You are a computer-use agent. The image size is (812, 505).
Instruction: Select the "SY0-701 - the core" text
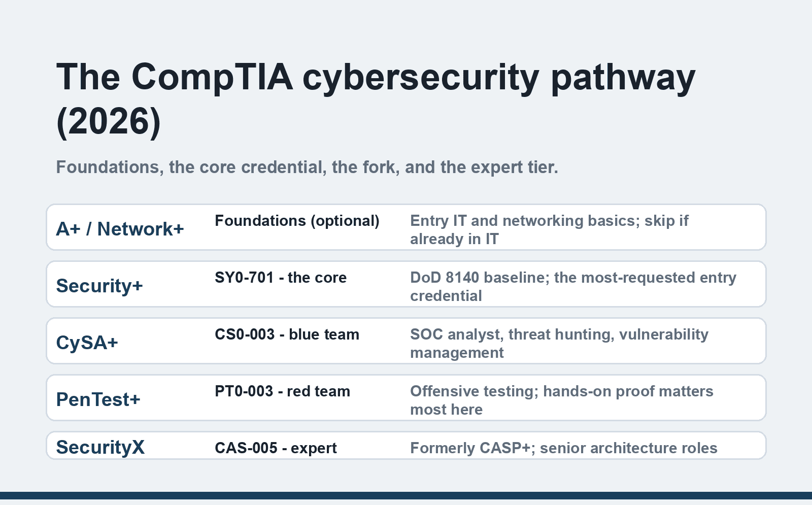[281, 278]
